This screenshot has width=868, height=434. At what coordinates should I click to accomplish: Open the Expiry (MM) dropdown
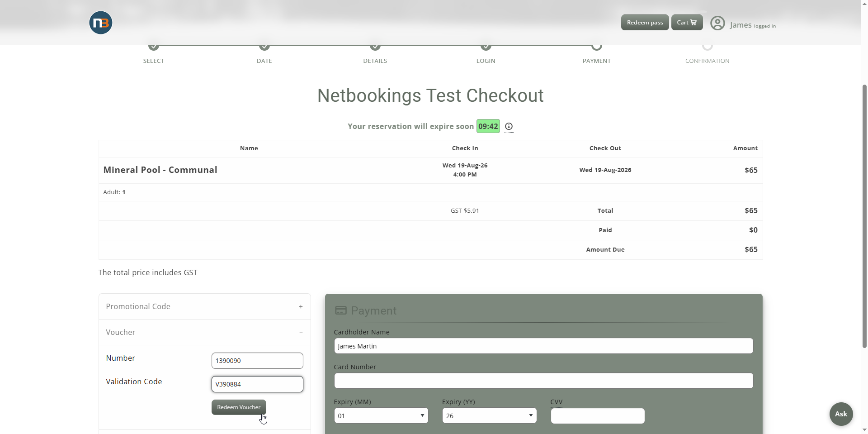[381, 416]
